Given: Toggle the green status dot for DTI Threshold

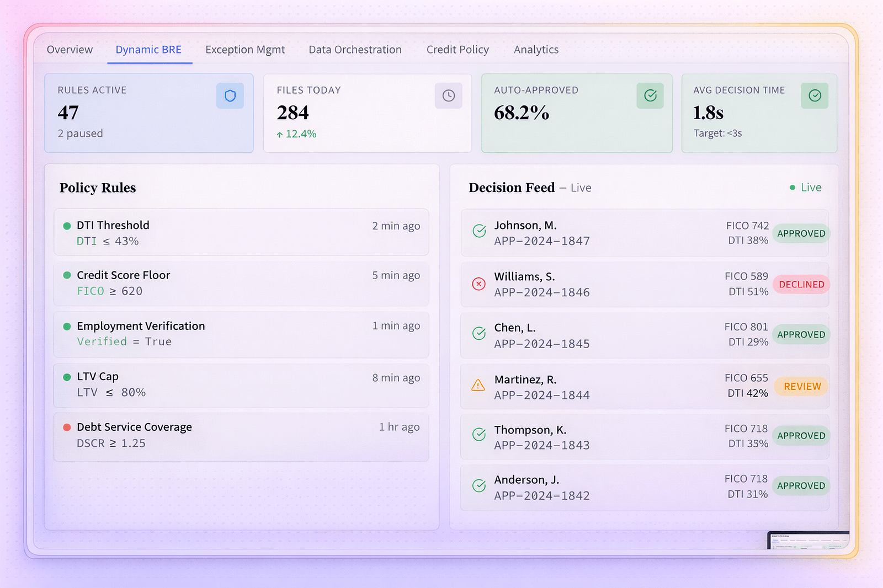Looking at the screenshot, I should tap(67, 226).
